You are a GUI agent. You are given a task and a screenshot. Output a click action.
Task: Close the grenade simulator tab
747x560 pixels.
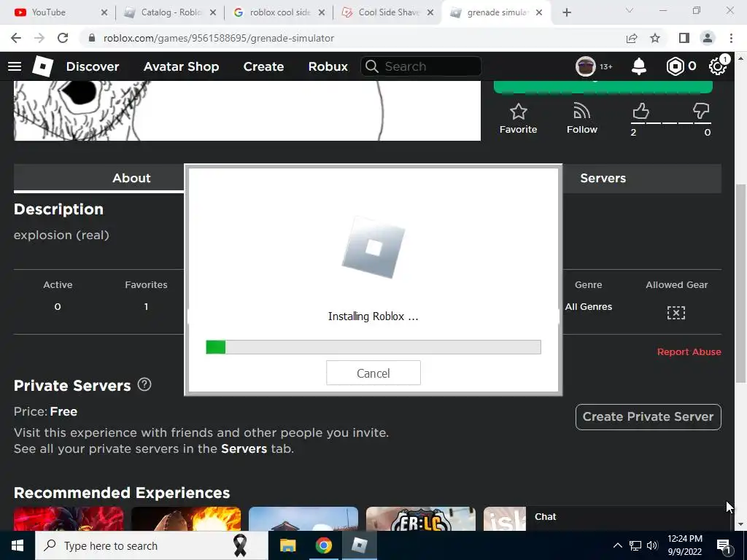coord(539,13)
